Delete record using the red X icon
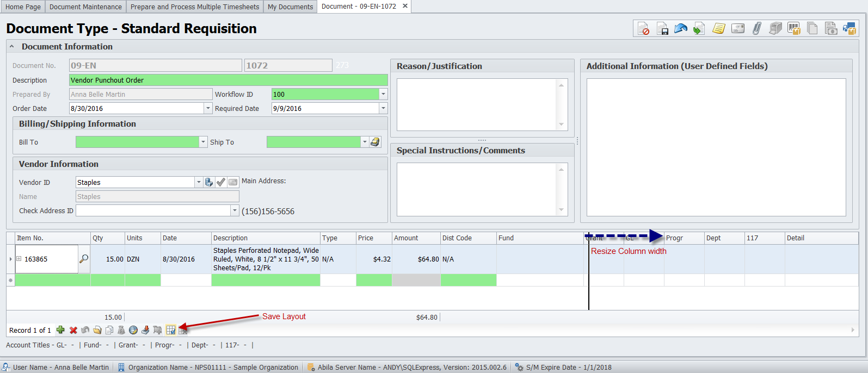The image size is (868, 373). click(x=73, y=330)
